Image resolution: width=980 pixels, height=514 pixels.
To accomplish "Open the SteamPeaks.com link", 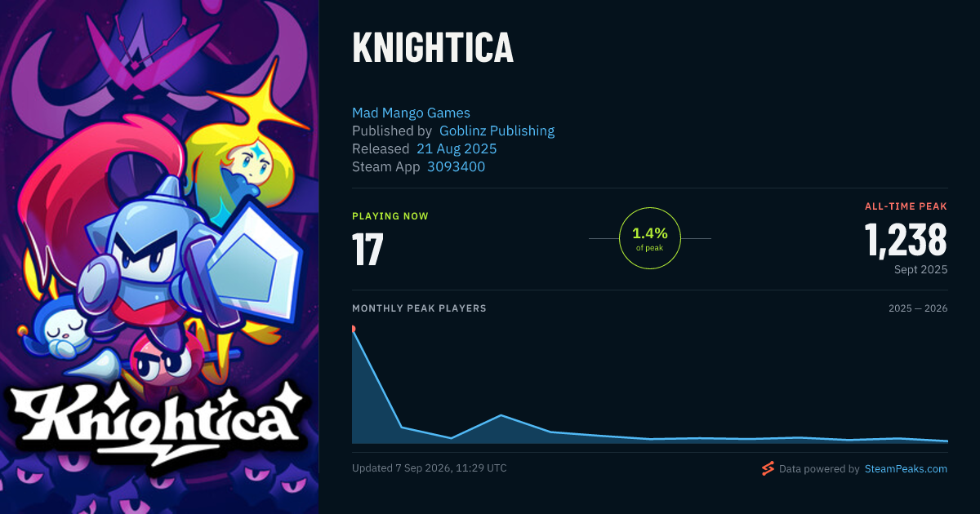I will (906, 469).
